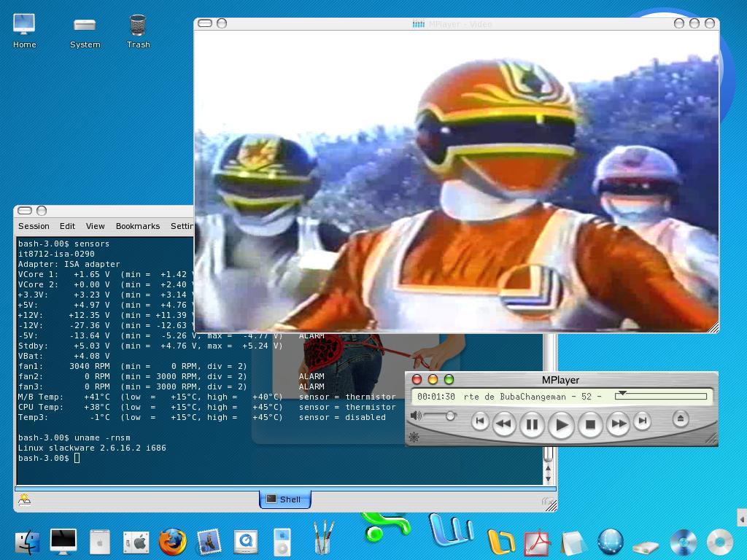Open the blue DVD disc dock icon
The height and width of the screenshot is (560, 747).
pos(683,542)
